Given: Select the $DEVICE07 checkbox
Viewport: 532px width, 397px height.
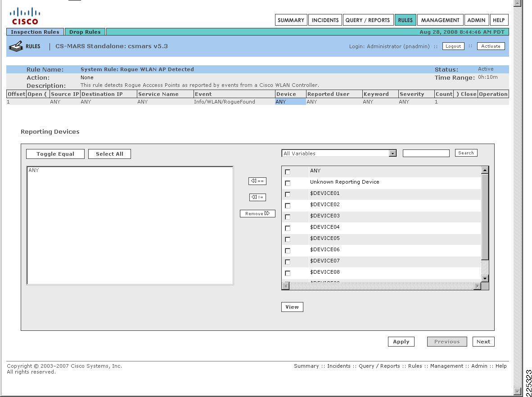Looking at the screenshot, I should point(288,262).
